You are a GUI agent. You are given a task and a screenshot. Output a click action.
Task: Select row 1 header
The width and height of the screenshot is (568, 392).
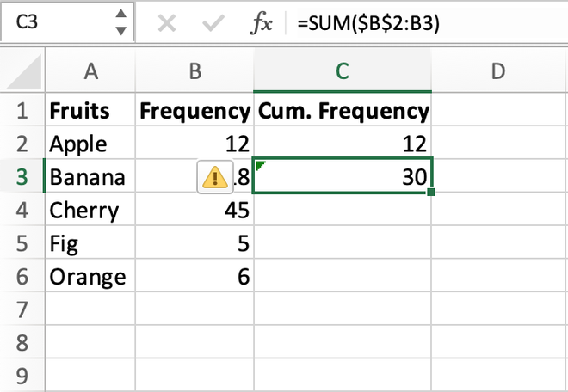click(x=22, y=111)
